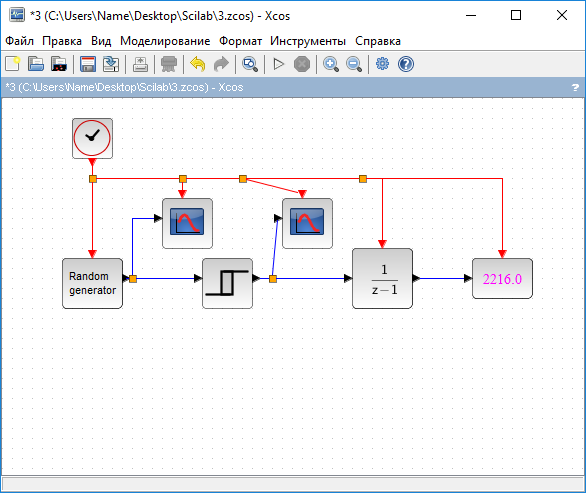Select the 1/(z-1) transfer function block
Screen dimensions: 586x493
point(382,278)
